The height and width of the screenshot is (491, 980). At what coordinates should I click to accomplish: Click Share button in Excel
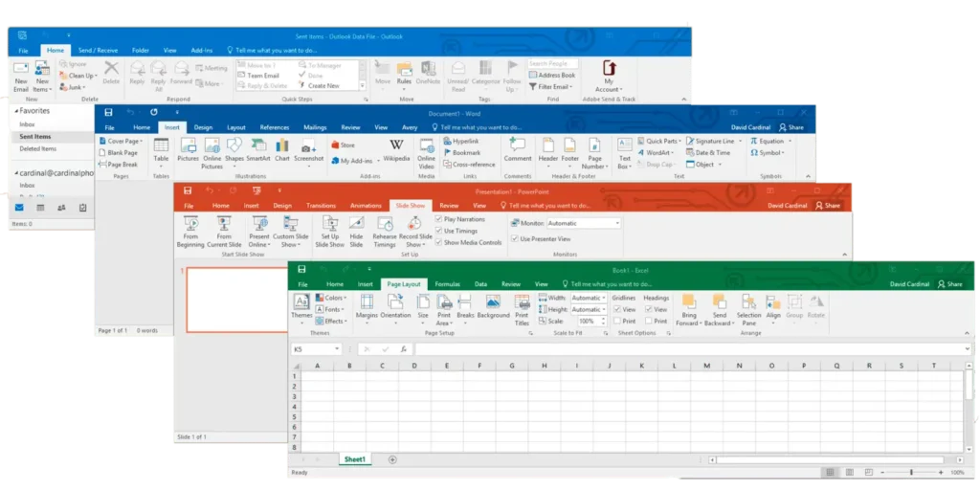coord(950,284)
